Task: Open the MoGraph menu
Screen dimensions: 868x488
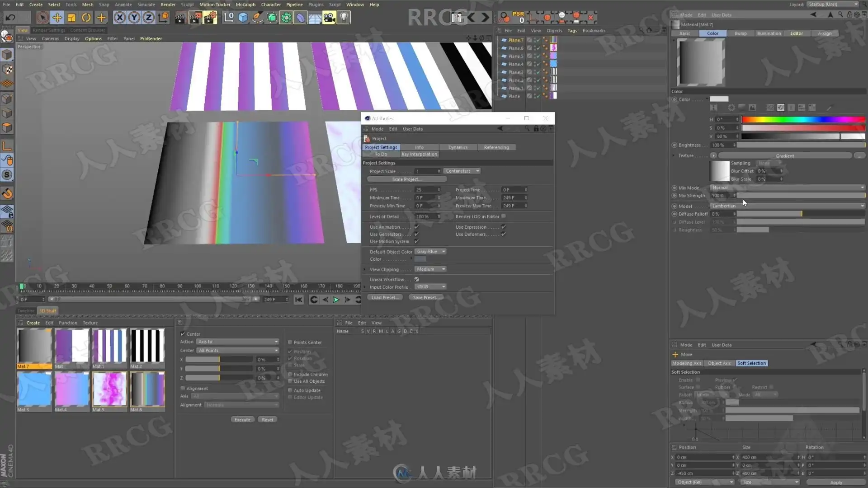Action: point(245,5)
